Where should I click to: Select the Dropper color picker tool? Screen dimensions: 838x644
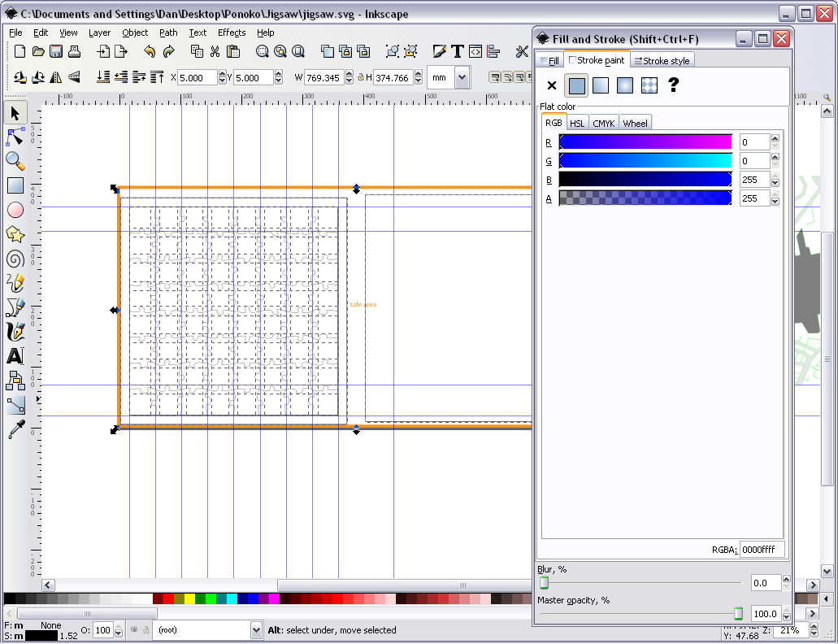point(15,429)
